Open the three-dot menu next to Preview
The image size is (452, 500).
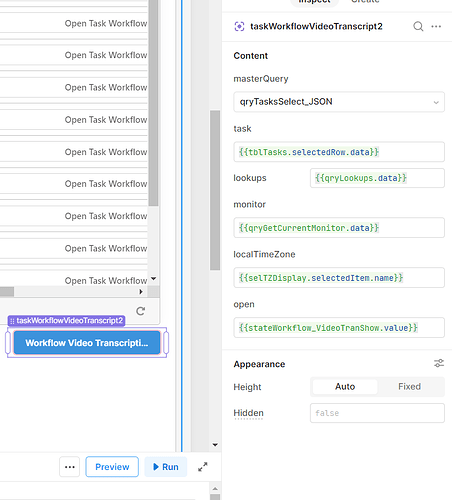click(x=70, y=467)
